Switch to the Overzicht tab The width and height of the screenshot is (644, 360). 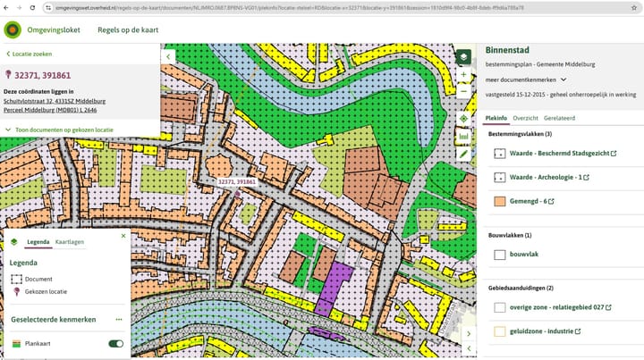pyautogui.click(x=525, y=118)
